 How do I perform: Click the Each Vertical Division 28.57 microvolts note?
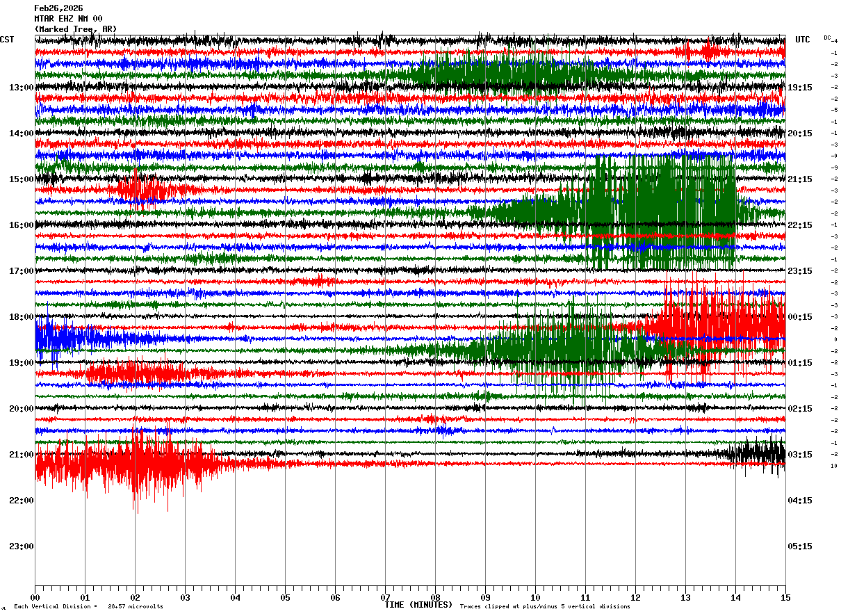[x=88, y=607]
